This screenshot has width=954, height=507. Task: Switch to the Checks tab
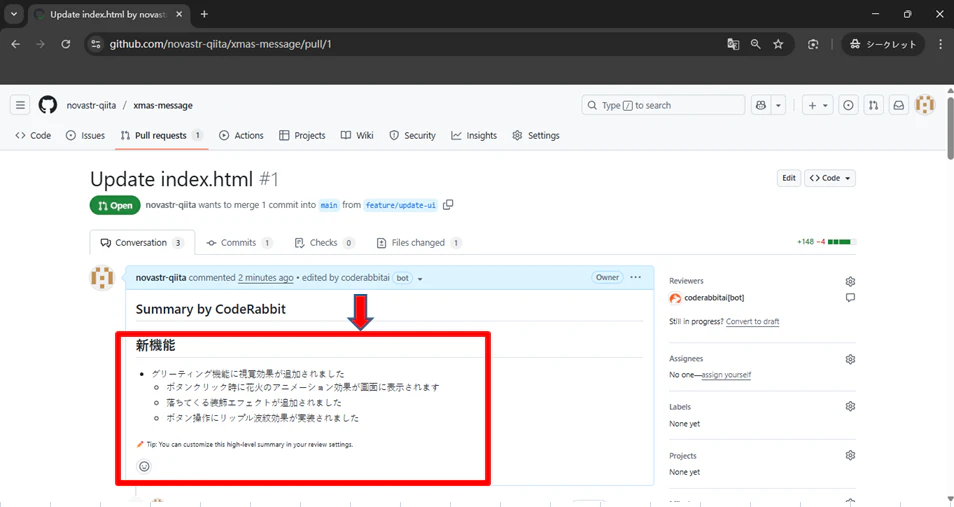324,242
